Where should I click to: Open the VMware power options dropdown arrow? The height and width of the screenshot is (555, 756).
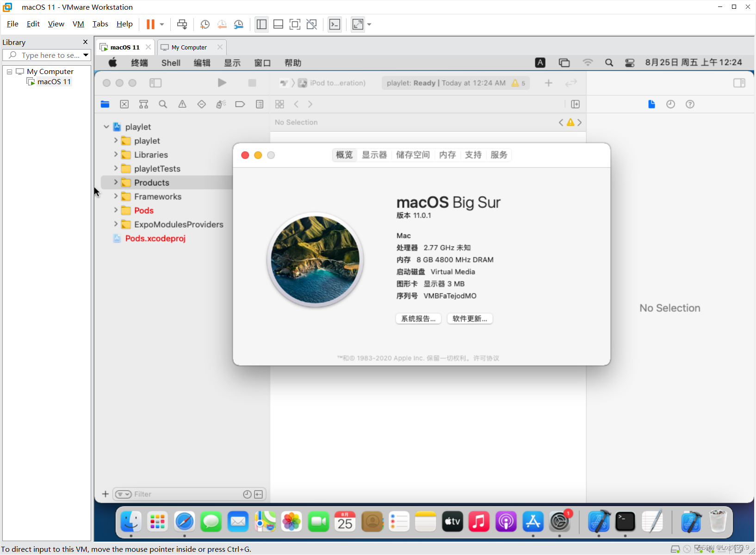162,24
